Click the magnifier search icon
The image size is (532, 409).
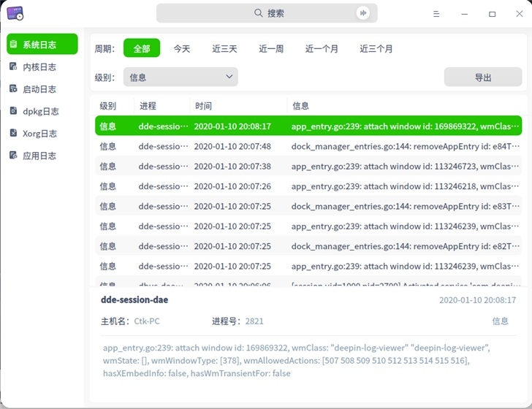pos(258,13)
